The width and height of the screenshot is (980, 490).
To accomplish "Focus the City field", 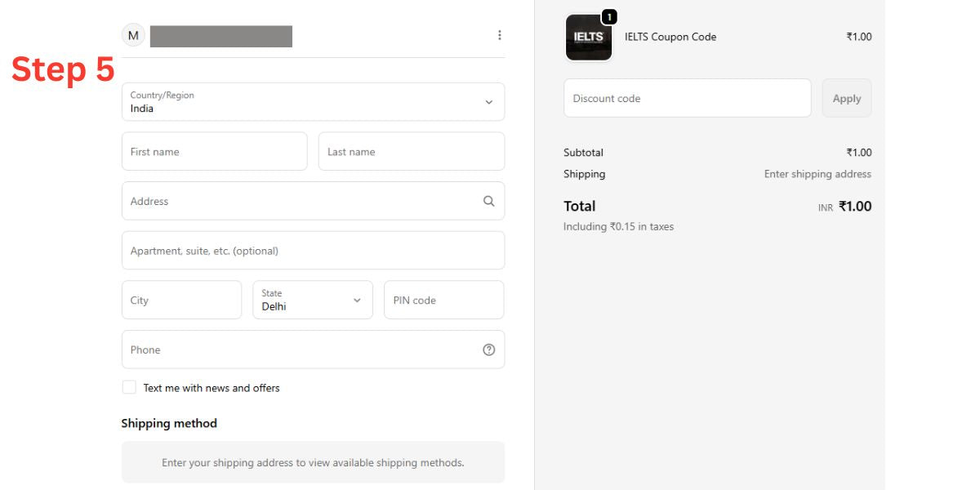I will [x=181, y=300].
